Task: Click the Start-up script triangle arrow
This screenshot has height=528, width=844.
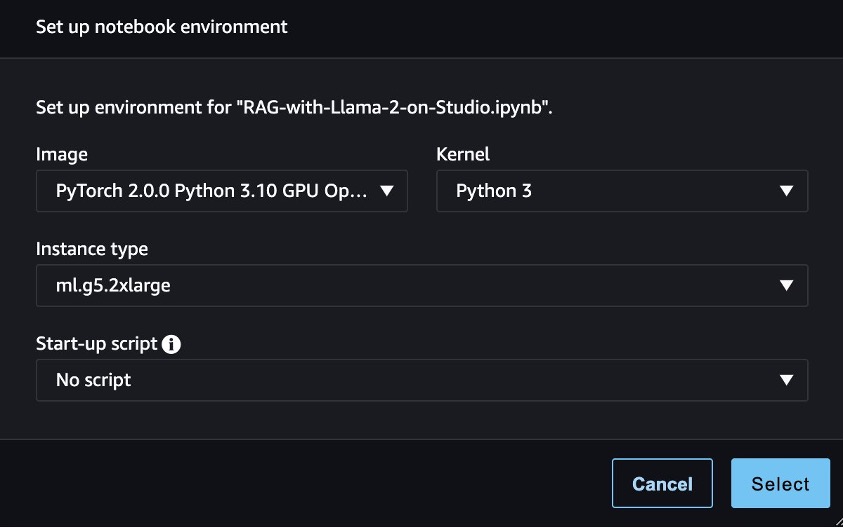Action: (786, 380)
